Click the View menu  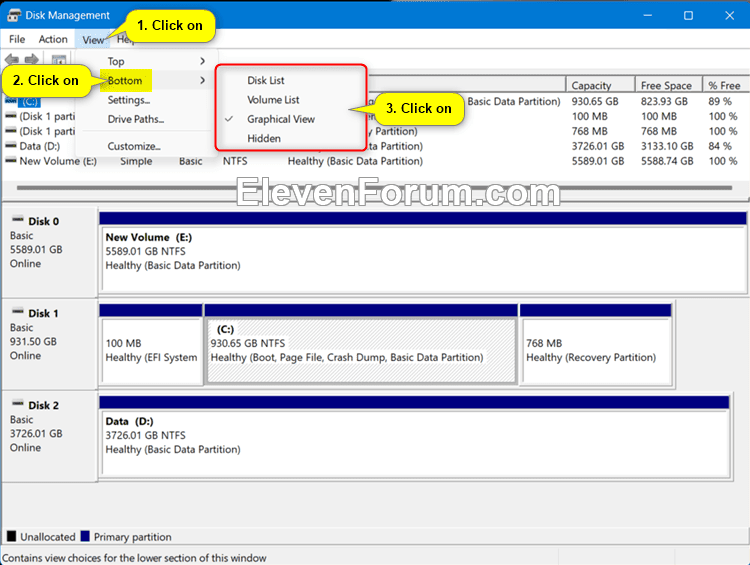click(x=93, y=40)
